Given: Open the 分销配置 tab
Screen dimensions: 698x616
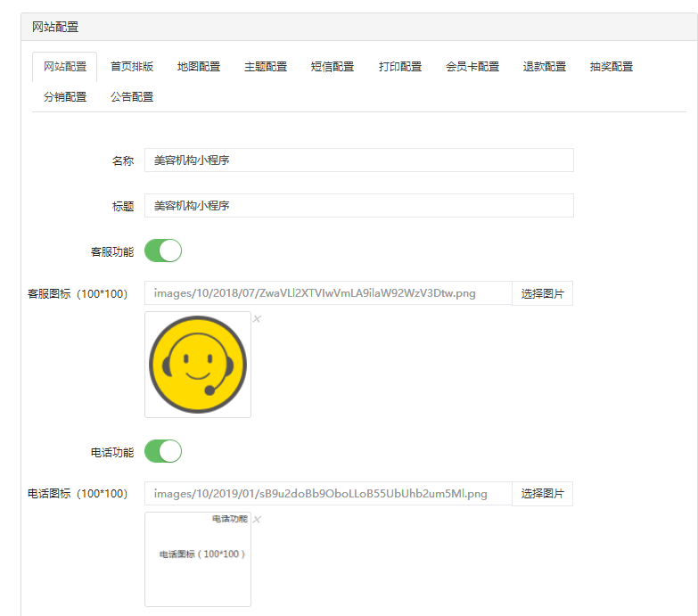Looking at the screenshot, I should (x=64, y=97).
